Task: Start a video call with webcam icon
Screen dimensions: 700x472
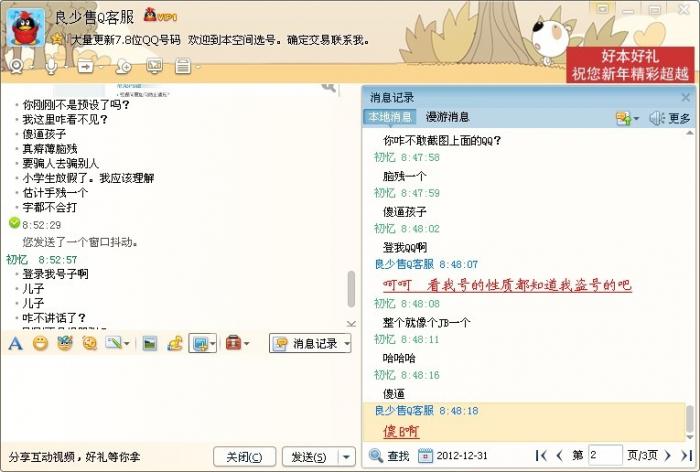Action: point(17,67)
